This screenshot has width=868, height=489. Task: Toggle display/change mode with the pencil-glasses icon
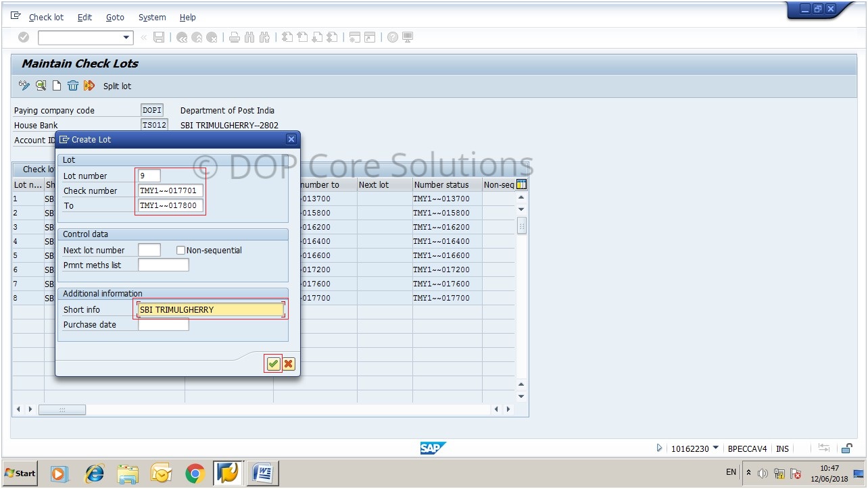click(x=26, y=86)
